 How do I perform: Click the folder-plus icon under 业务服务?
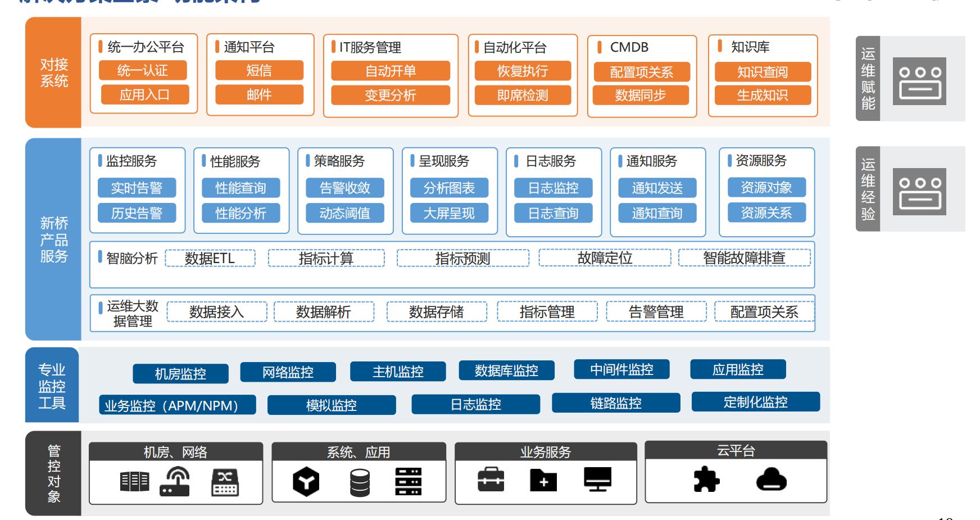543,480
